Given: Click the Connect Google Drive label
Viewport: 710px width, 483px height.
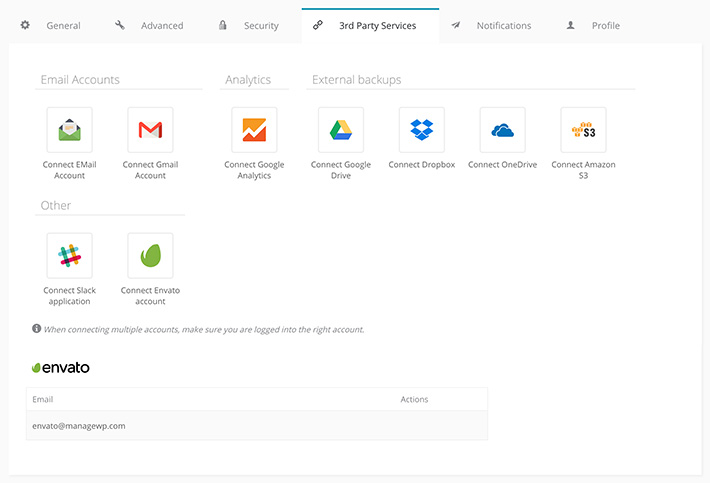Looking at the screenshot, I should (340, 170).
